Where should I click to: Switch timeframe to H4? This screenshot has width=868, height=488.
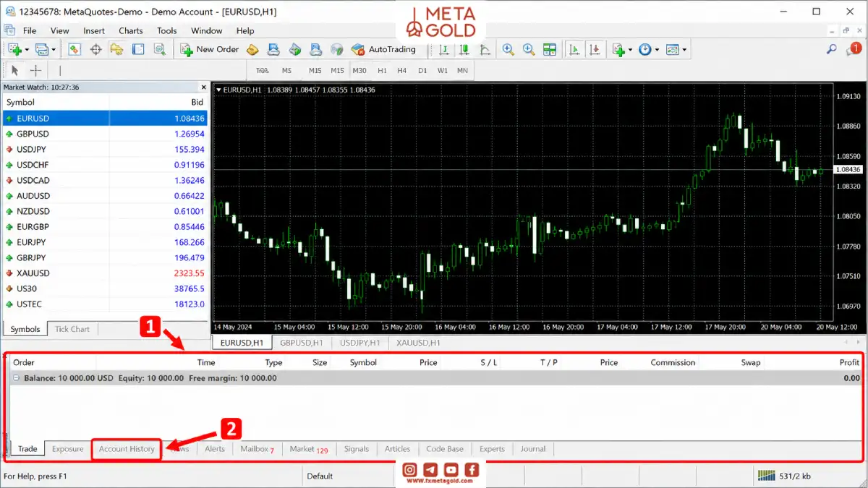click(402, 70)
